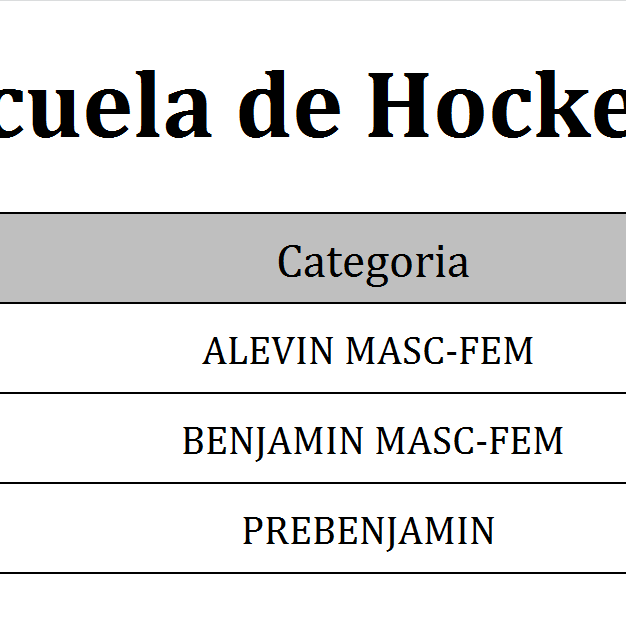Click the top border of the gray header row
The height and width of the screenshot is (626, 626).
313,213
